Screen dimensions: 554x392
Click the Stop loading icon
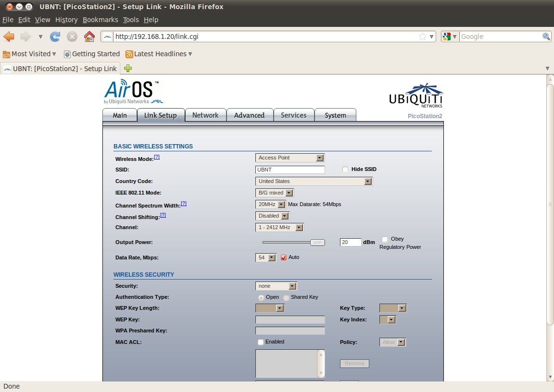coord(72,37)
